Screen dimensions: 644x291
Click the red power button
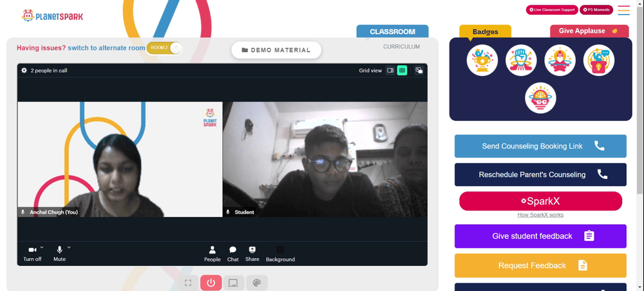[211, 283]
